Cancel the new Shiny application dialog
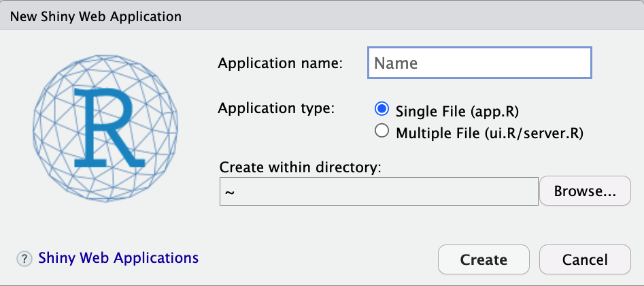The width and height of the screenshot is (644, 286). click(x=585, y=259)
